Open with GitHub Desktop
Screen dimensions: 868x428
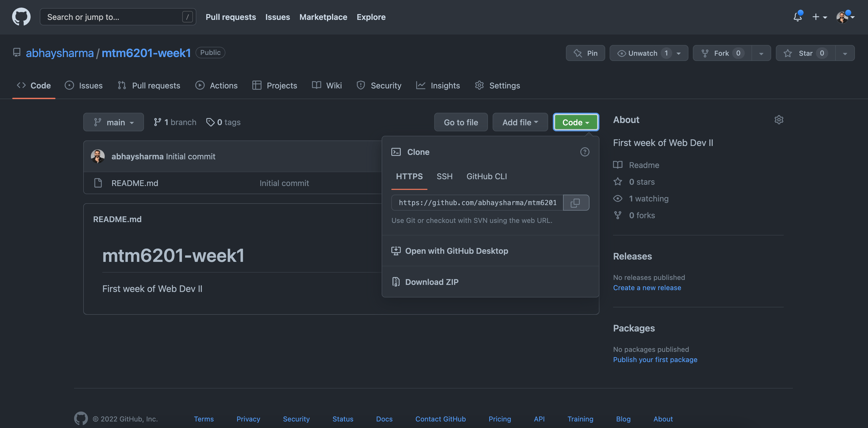[x=456, y=251]
